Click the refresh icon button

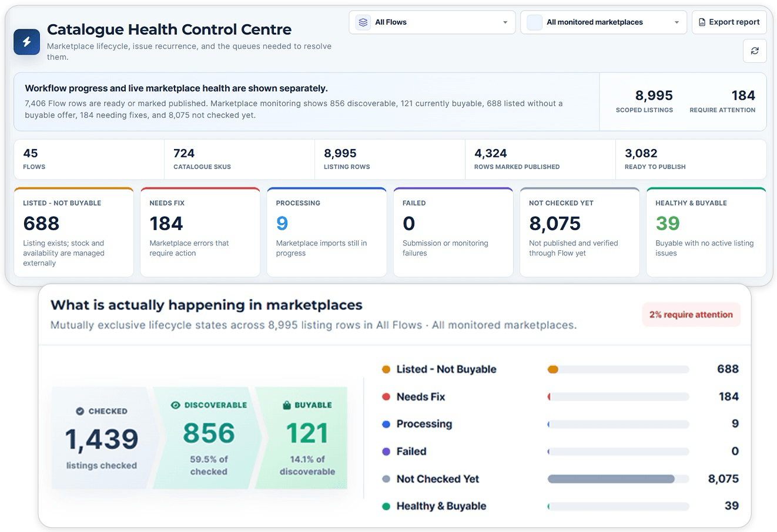coord(755,51)
